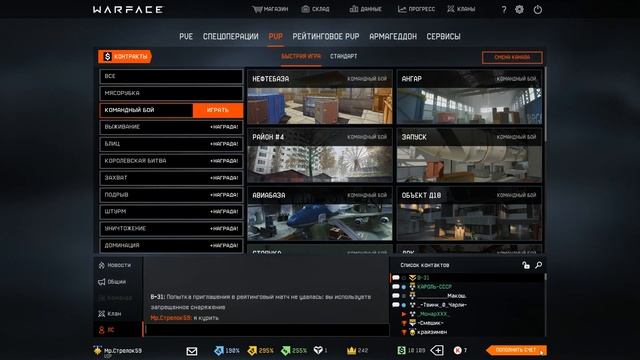This screenshot has height=360, width=640.
Task: Select the Все mode filter
Action: [171, 76]
